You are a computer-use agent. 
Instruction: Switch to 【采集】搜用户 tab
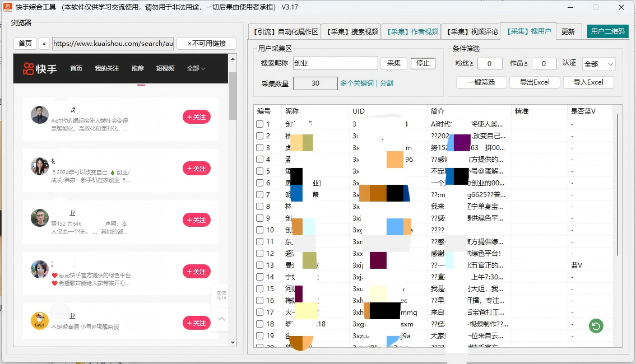pyautogui.click(x=528, y=31)
